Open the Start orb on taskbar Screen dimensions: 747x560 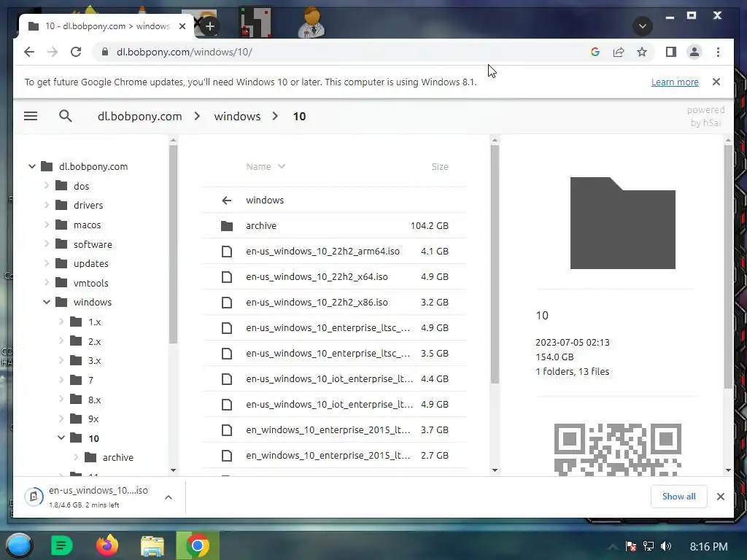coord(19,545)
